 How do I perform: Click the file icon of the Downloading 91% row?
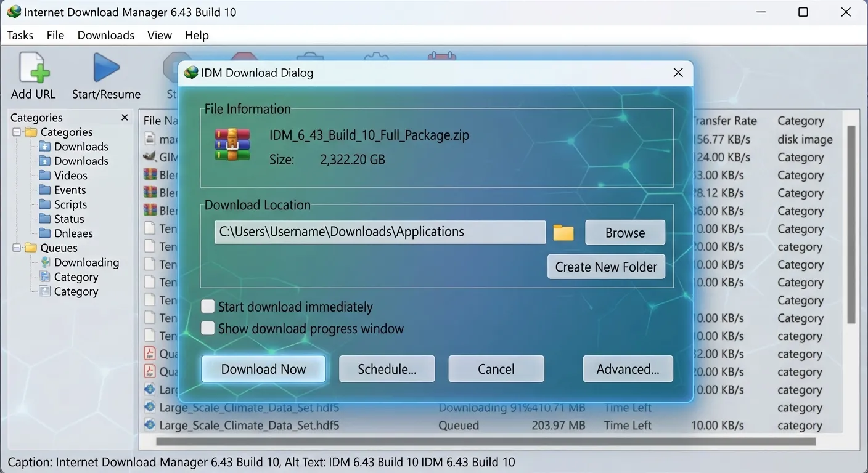click(x=150, y=407)
